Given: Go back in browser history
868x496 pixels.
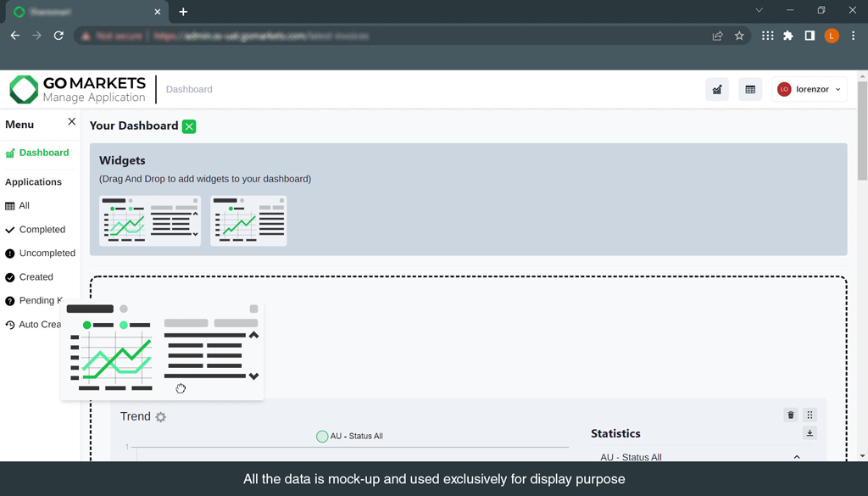Looking at the screenshot, I should 15,36.
